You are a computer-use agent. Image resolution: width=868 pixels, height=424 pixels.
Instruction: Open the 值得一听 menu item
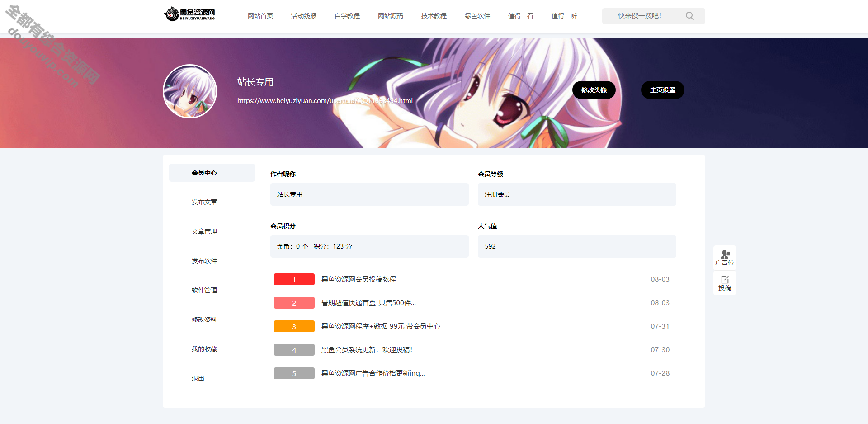[564, 16]
